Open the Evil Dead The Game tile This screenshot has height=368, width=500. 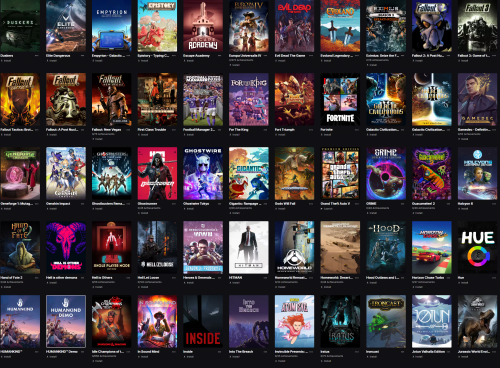[294, 26]
